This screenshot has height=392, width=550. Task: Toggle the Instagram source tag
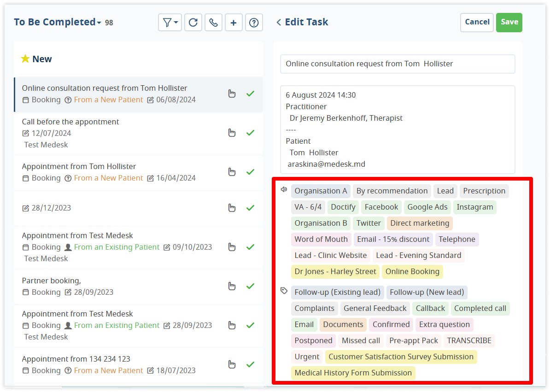click(474, 207)
